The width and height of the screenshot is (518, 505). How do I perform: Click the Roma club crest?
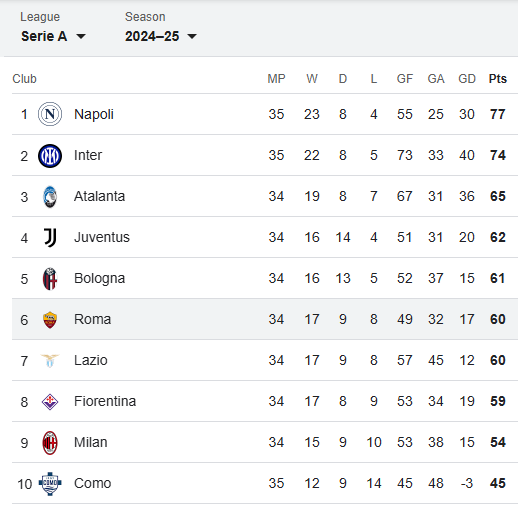click(x=50, y=320)
